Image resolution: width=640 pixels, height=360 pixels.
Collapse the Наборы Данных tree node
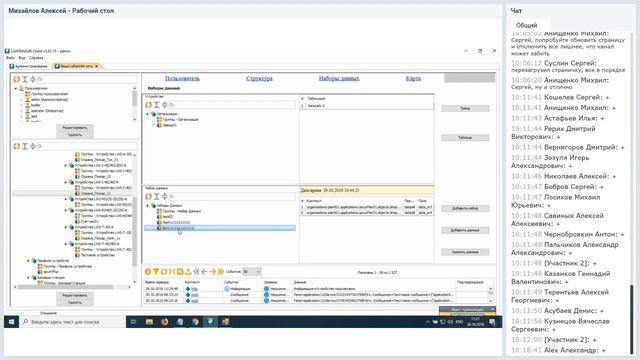pos(148,205)
